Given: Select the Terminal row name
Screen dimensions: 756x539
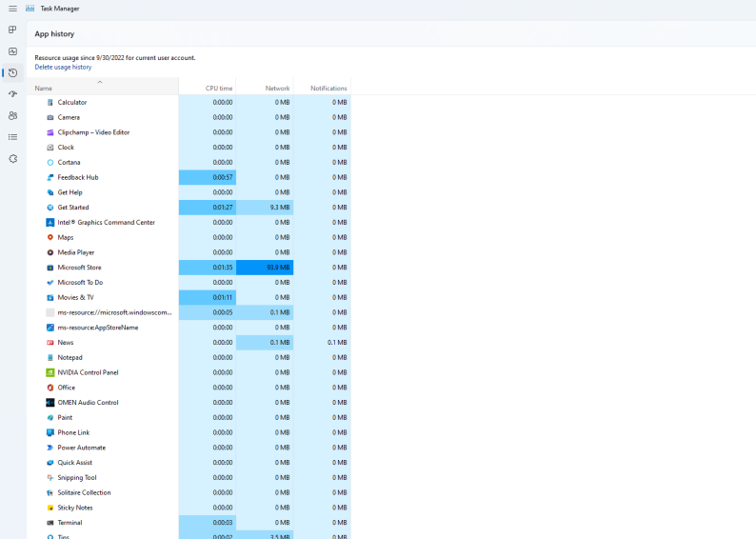Looking at the screenshot, I should pyautogui.click(x=70, y=523).
